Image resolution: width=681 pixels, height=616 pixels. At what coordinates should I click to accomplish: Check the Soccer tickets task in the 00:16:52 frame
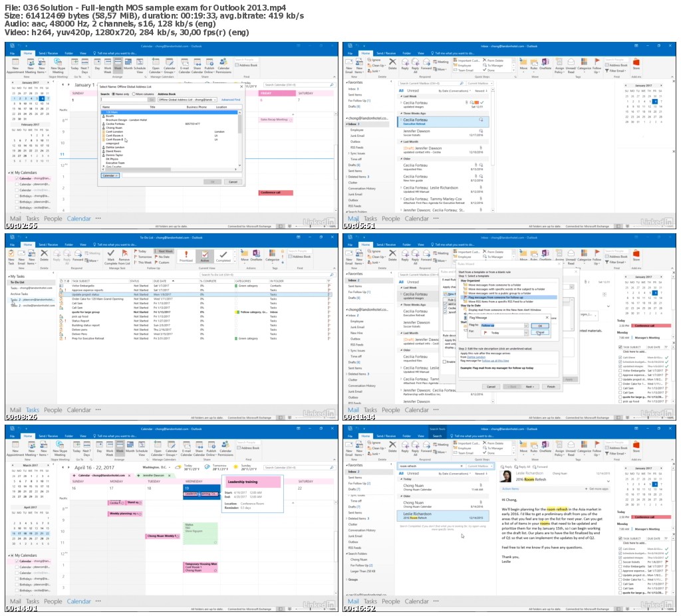click(x=620, y=562)
